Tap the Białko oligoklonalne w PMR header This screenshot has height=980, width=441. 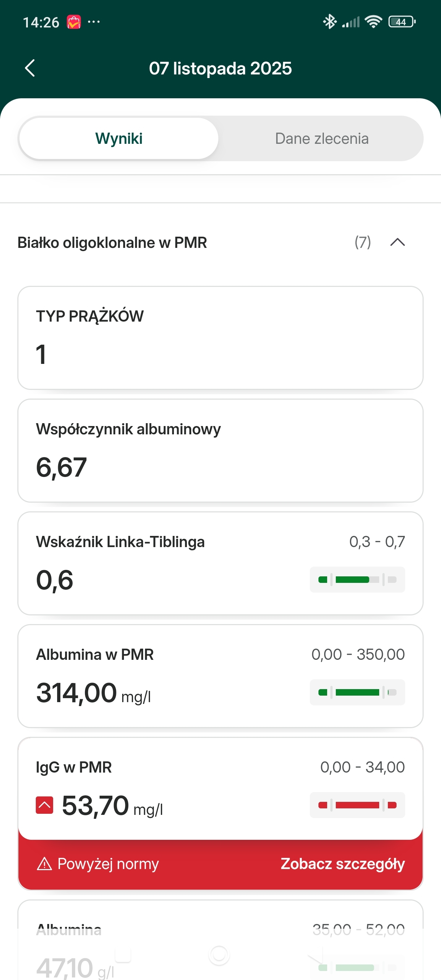tap(112, 243)
